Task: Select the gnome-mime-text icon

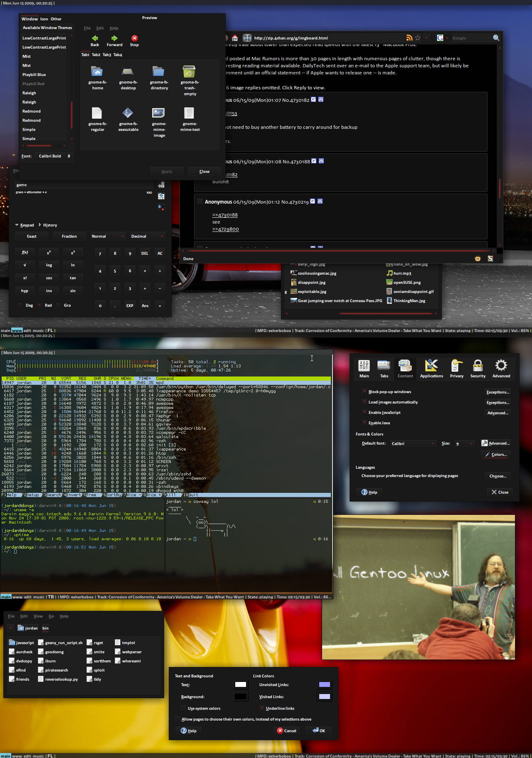Action: pyautogui.click(x=190, y=113)
